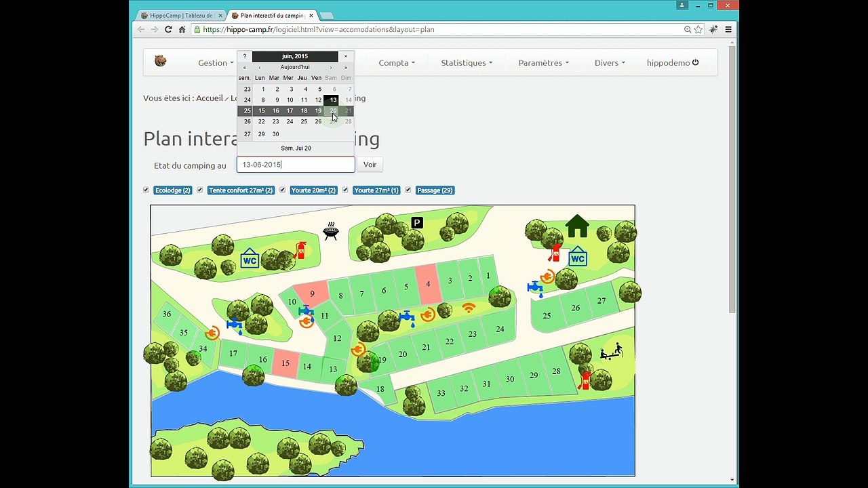Toggle the Ecolodge (2) checkbox
868x488 pixels.
[x=146, y=190]
